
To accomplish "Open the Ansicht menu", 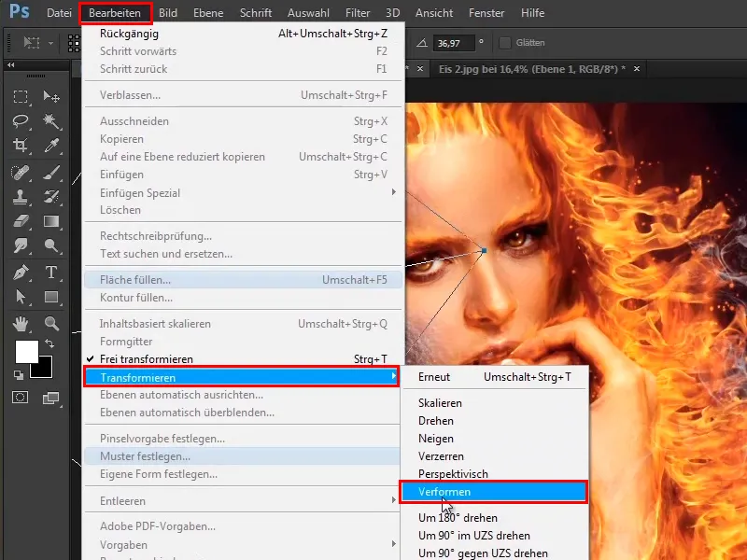I will [x=434, y=13].
